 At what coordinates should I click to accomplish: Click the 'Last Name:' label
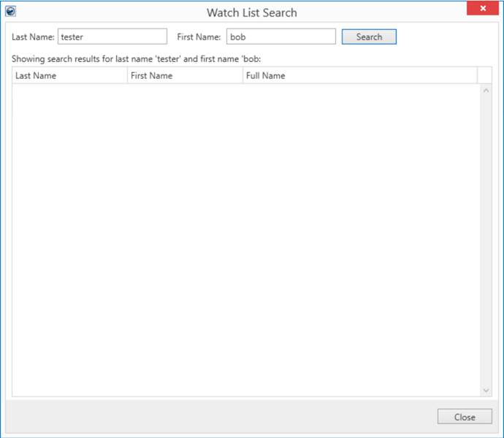33,36
